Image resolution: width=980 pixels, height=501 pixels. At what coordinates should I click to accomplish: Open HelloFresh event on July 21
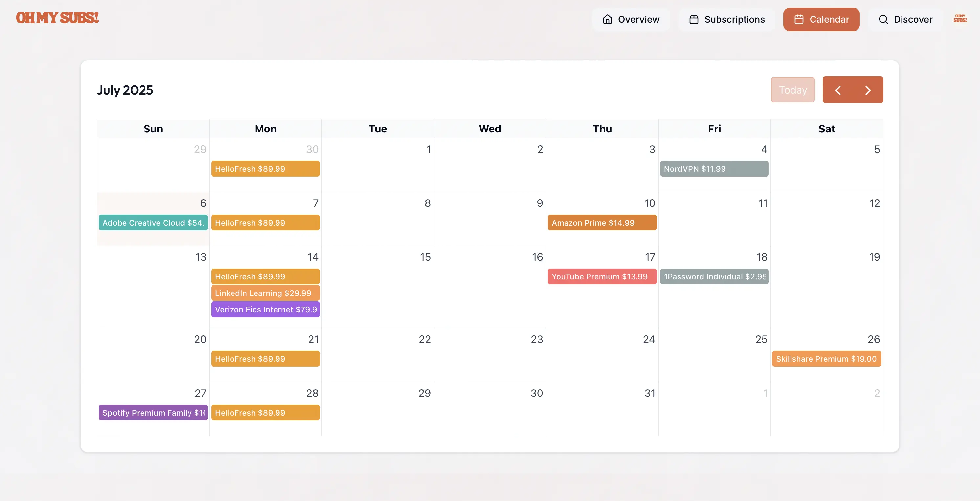[x=265, y=359]
